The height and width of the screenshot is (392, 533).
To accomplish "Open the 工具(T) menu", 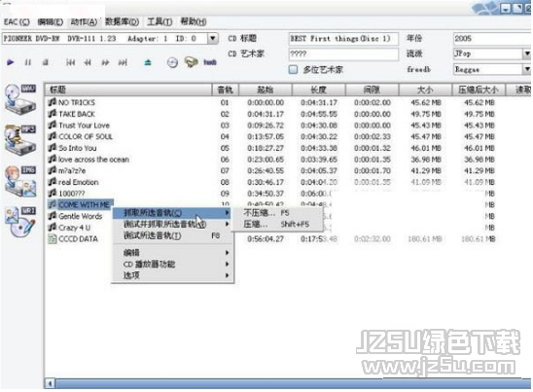I will coord(160,22).
